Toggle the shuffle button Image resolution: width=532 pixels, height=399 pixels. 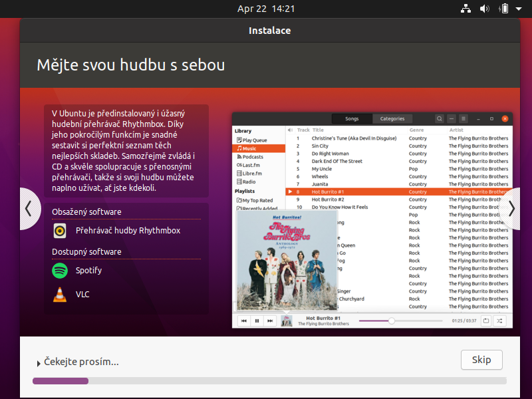point(499,321)
